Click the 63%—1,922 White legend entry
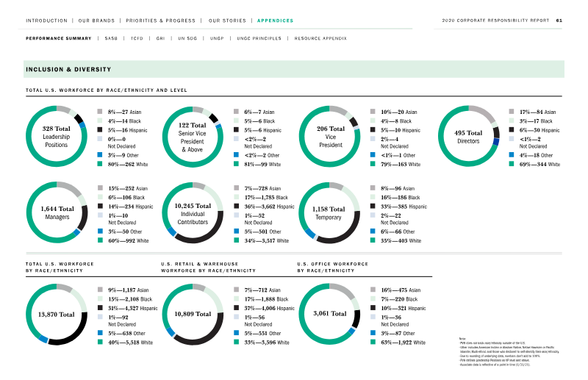 (x=403, y=342)
